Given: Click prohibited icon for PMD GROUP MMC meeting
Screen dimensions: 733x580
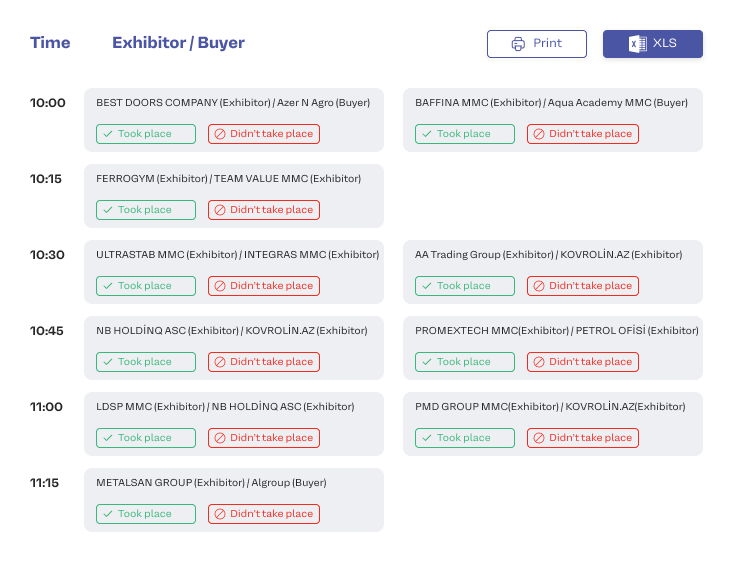Looking at the screenshot, I should (x=538, y=438).
